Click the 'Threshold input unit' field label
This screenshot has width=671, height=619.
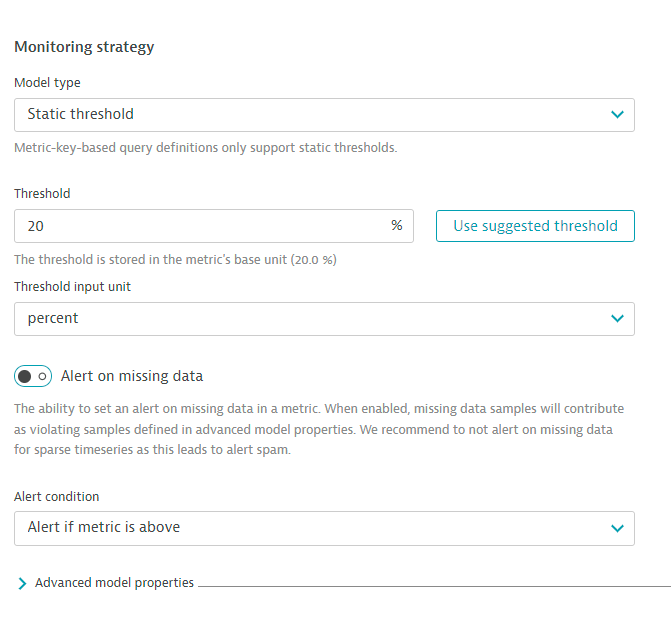[x=72, y=287]
